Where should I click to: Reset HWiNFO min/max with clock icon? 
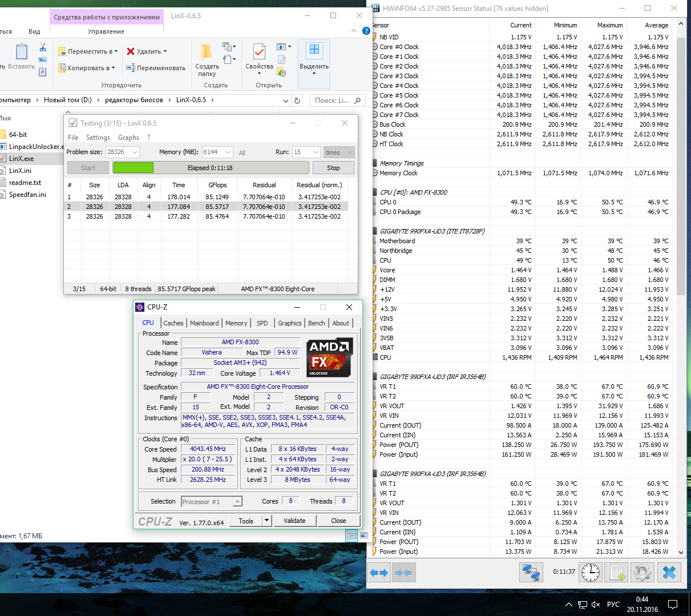coord(591,572)
